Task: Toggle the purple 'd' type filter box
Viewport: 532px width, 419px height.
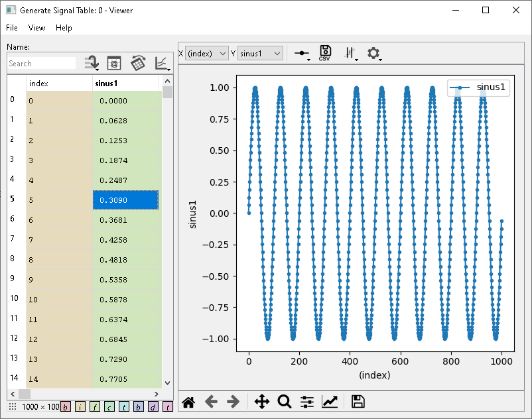Action: [x=153, y=406]
